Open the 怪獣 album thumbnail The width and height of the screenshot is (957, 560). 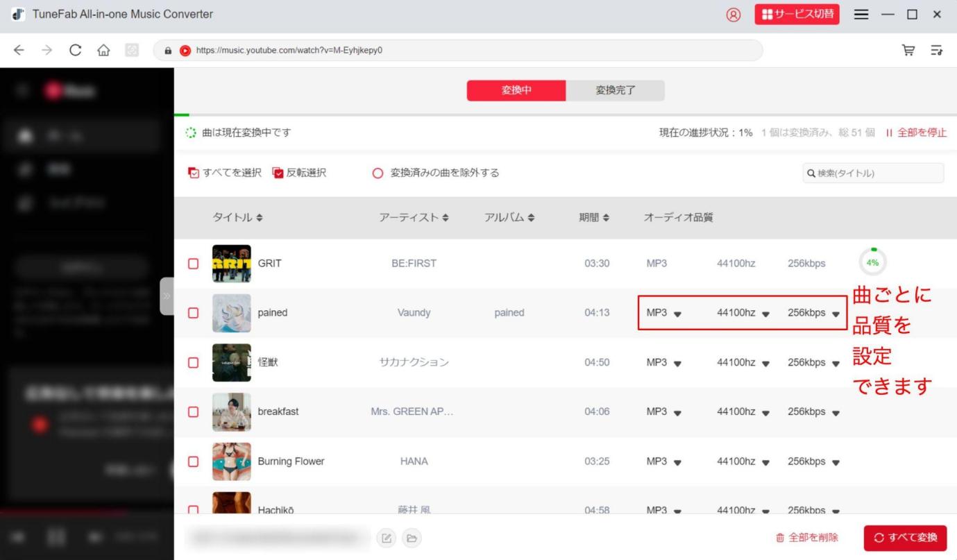click(231, 362)
